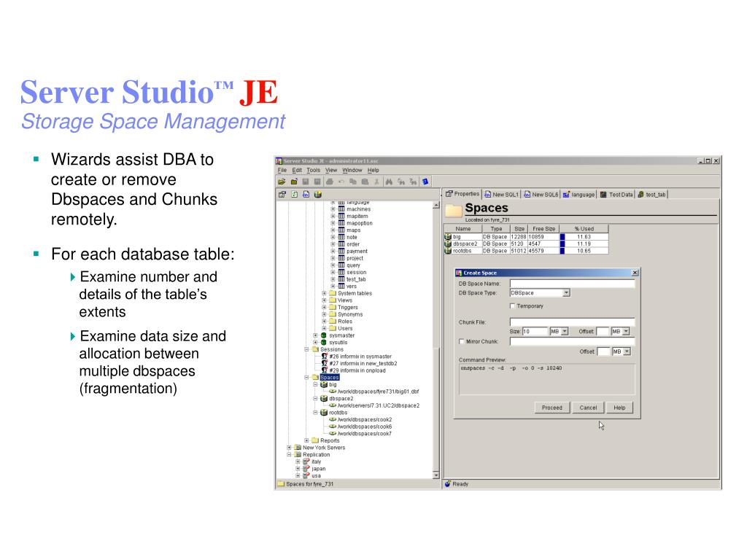747x560 pixels.
Task: Click the SQL document icon above the tree
Action: (x=306, y=194)
